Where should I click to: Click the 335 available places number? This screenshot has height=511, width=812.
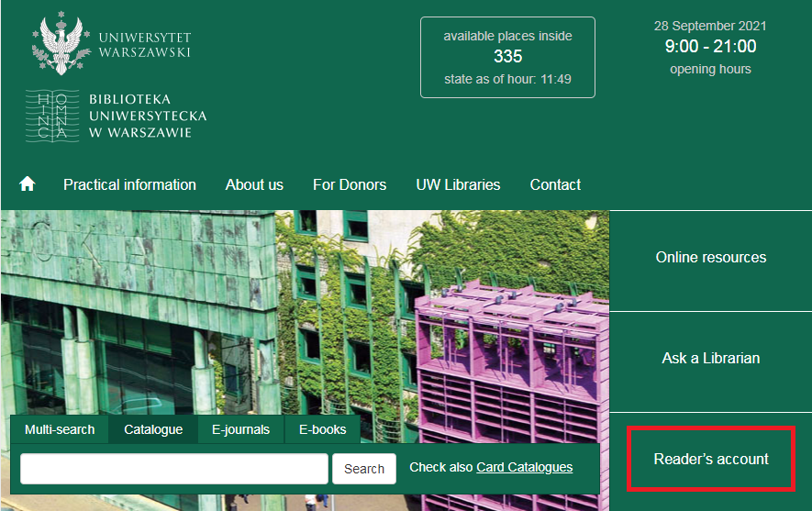pyautogui.click(x=507, y=57)
